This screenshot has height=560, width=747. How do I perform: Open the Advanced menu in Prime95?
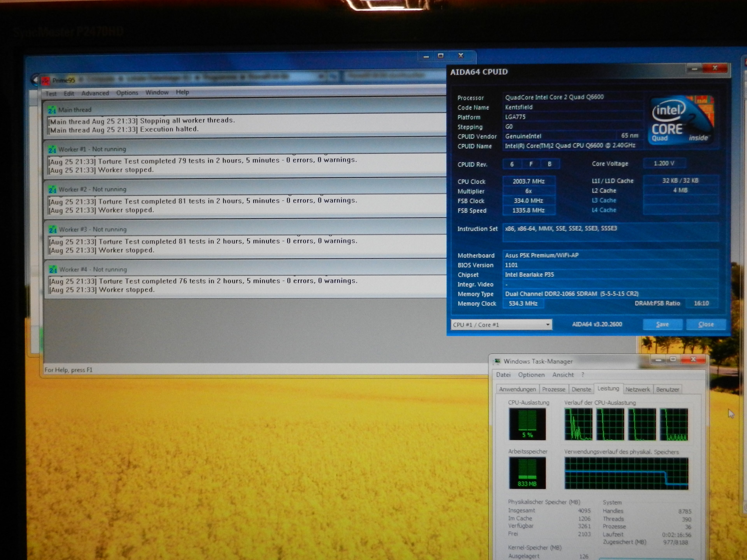tap(95, 93)
